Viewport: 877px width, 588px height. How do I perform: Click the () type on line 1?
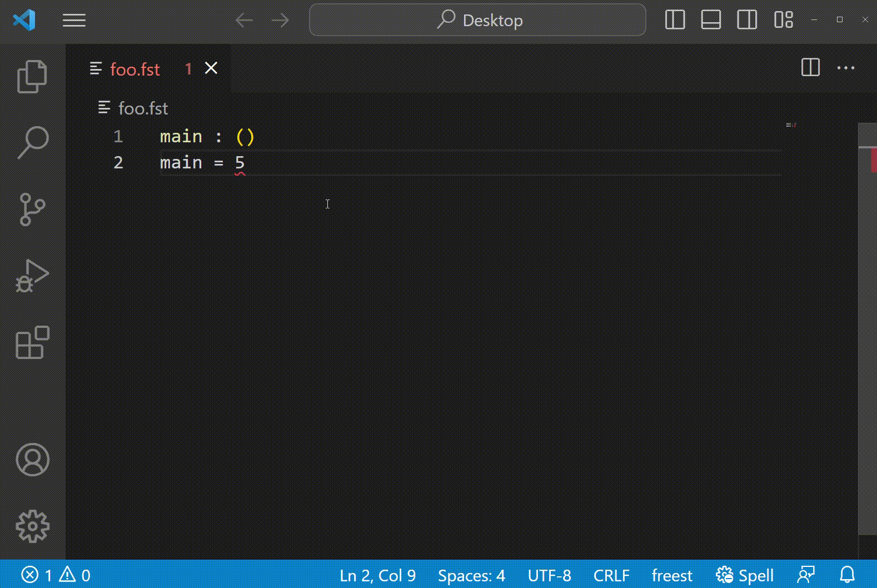[245, 137]
